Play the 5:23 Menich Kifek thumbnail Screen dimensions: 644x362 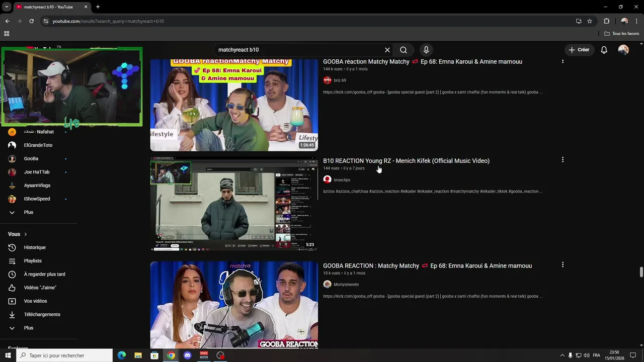[234, 204]
